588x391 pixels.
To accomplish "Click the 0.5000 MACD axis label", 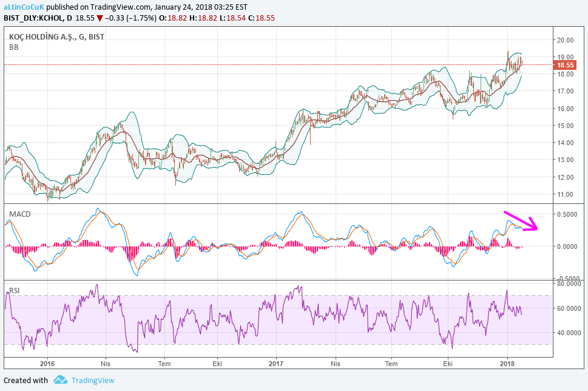I will point(567,214).
